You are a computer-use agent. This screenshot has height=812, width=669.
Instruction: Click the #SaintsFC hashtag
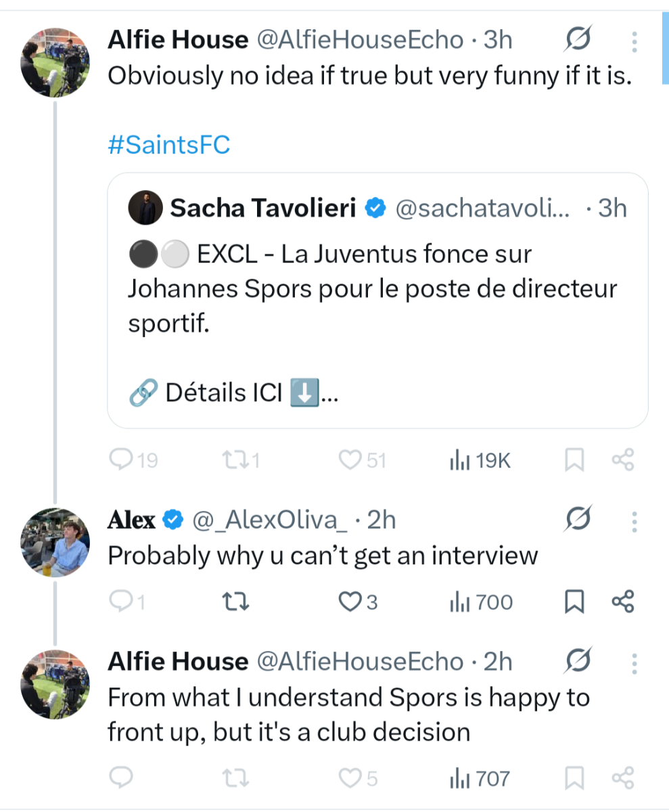168,145
